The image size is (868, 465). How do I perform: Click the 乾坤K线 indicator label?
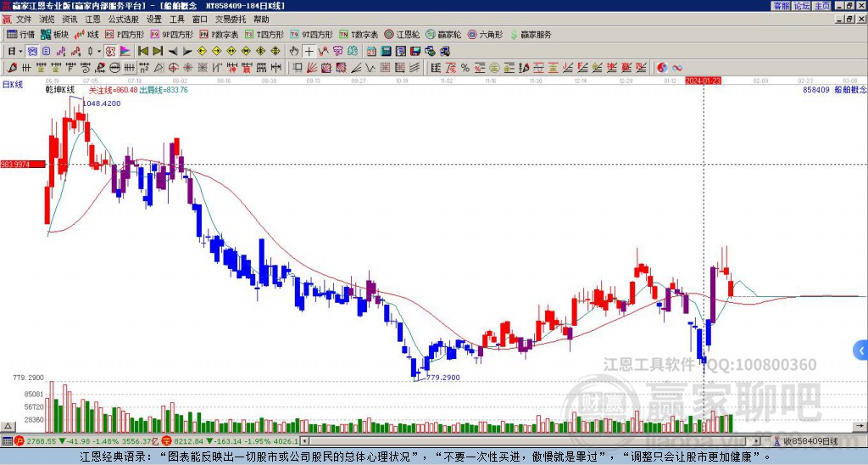60,90
